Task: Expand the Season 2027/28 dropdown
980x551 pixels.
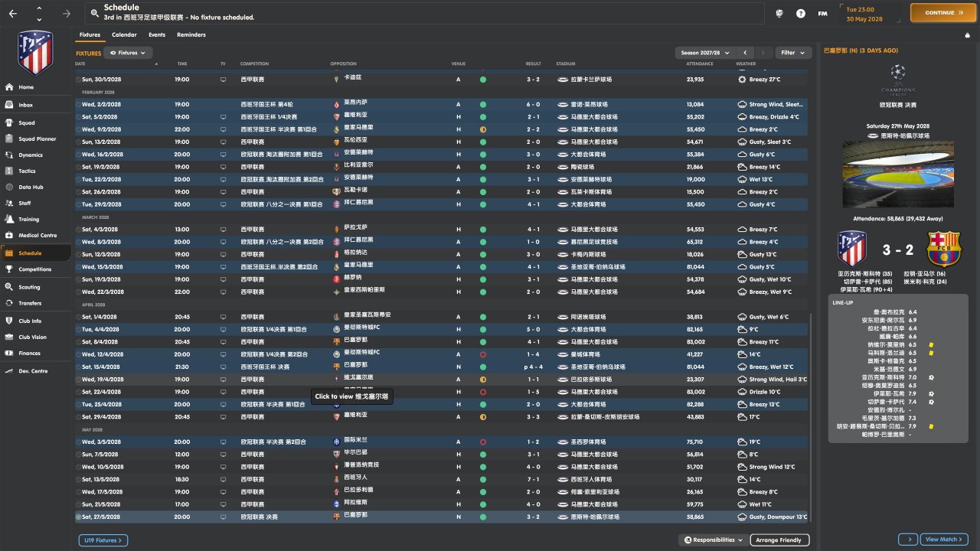Action: pyautogui.click(x=705, y=53)
